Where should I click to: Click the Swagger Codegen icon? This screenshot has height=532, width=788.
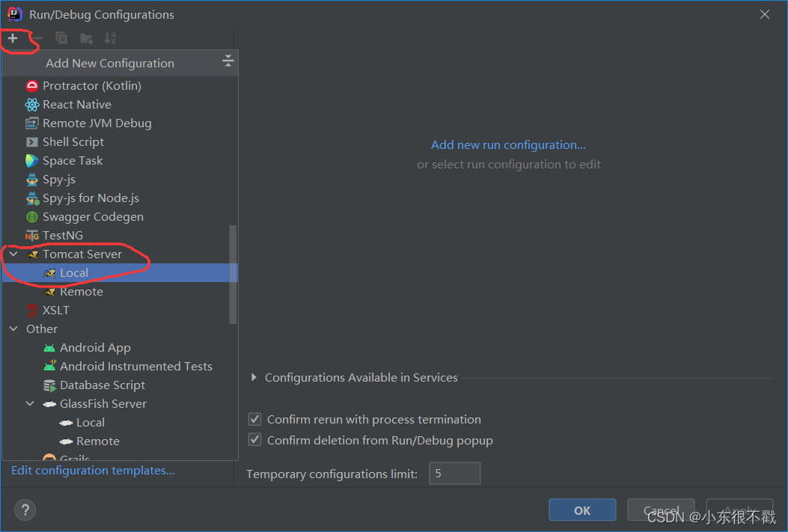(32, 217)
